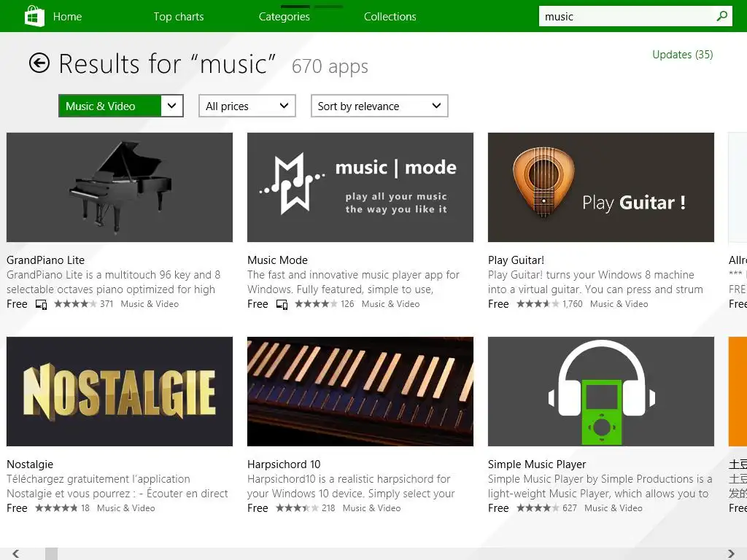Open the Play Guitar! app tile

(601, 187)
